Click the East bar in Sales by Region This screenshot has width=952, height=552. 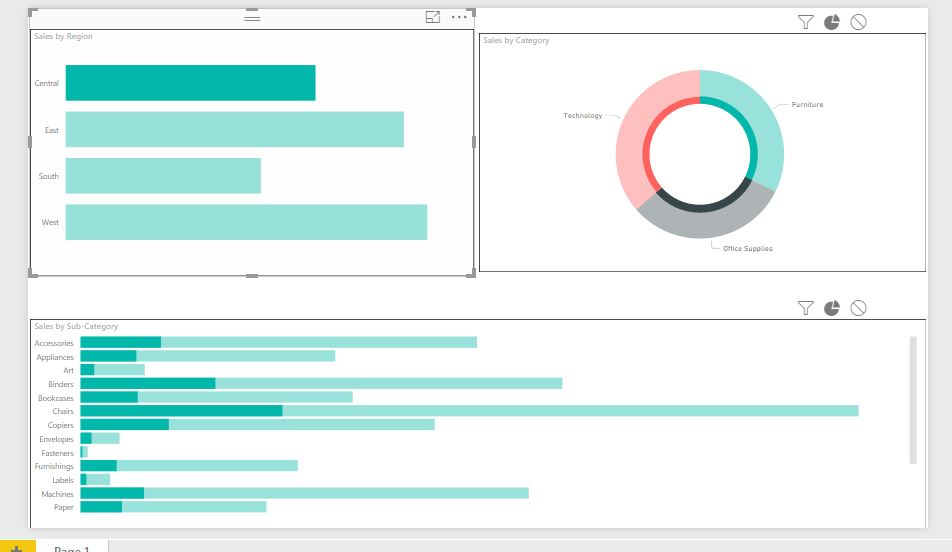pos(234,129)
